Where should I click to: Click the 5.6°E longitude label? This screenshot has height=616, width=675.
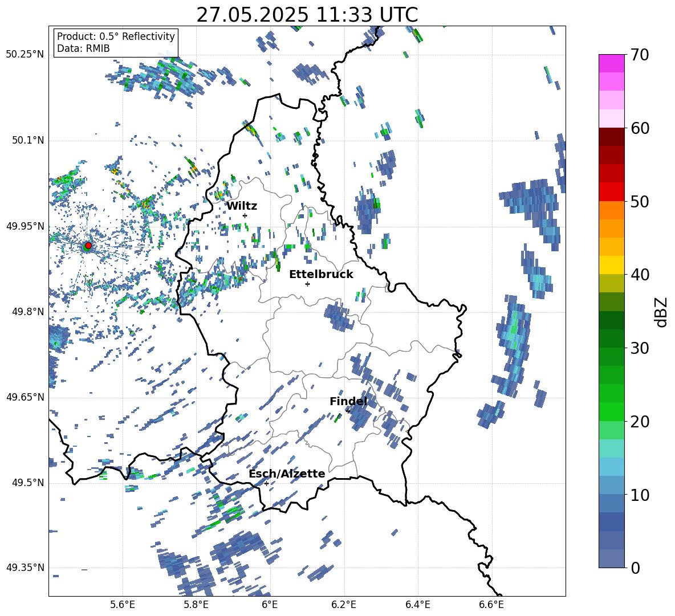click(123, 605)
